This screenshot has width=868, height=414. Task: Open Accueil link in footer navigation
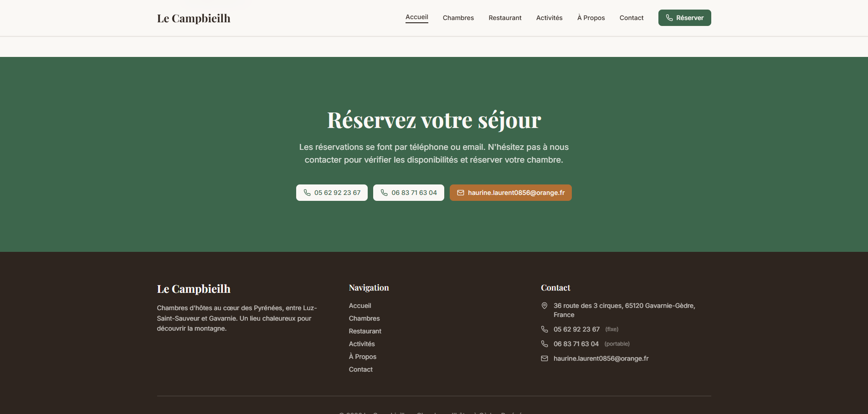(360, 306)
